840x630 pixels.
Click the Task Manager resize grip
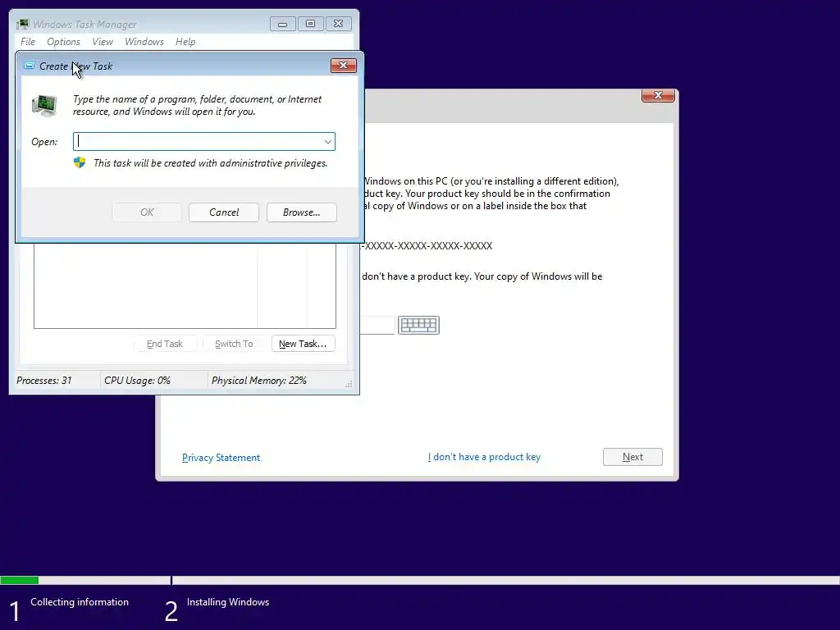(349, 384)
